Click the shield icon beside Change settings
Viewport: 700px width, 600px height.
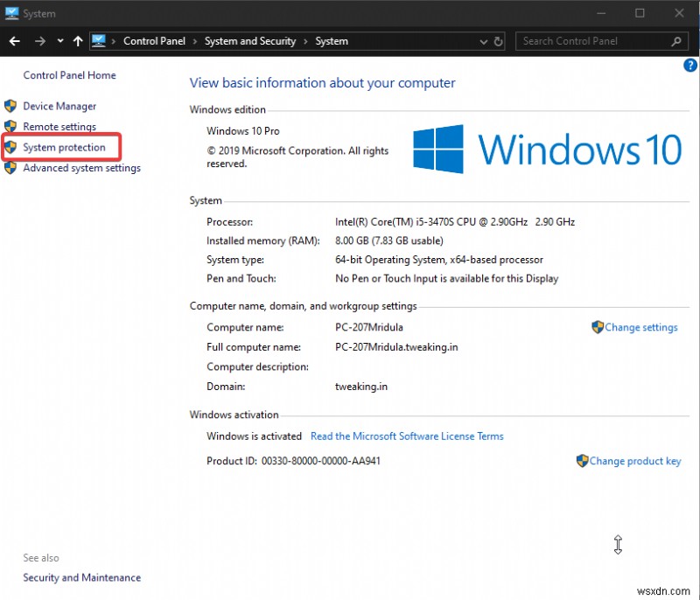(x=596, y=327)
